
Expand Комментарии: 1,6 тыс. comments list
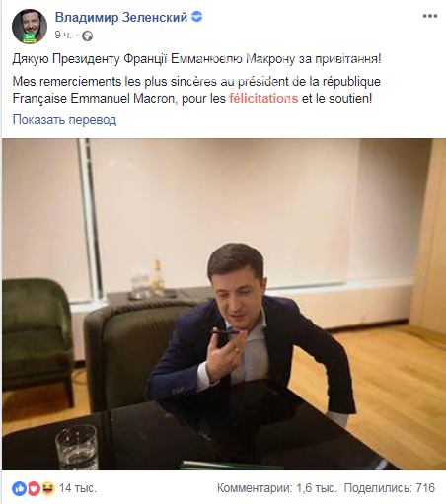[277, 488]
